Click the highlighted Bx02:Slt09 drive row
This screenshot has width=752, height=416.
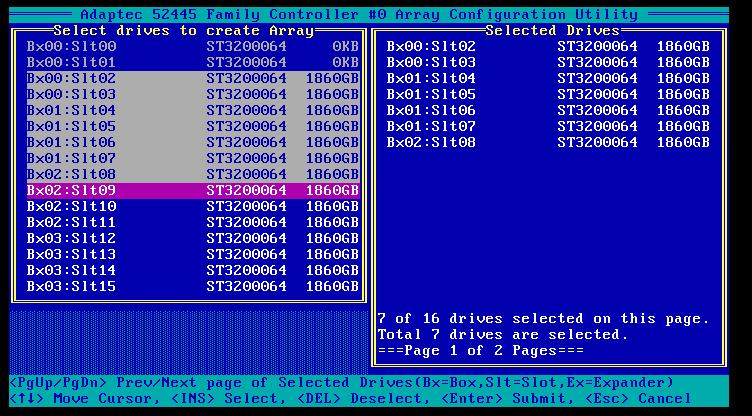click(x=193, y=190)
